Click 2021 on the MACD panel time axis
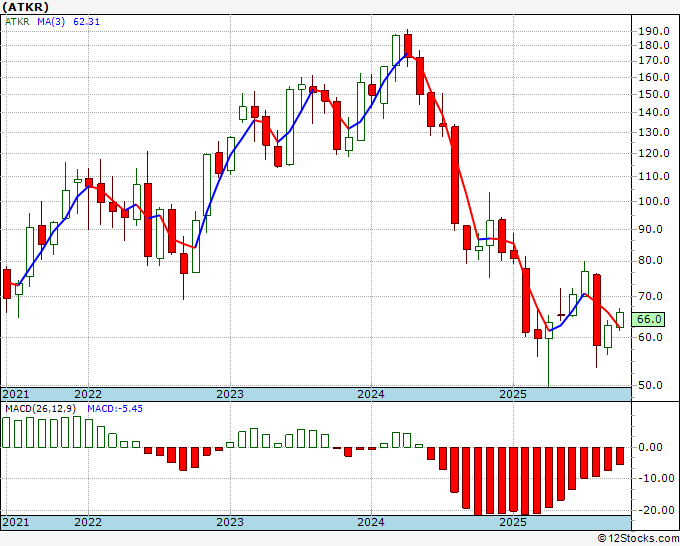 (x=16, y=522)
